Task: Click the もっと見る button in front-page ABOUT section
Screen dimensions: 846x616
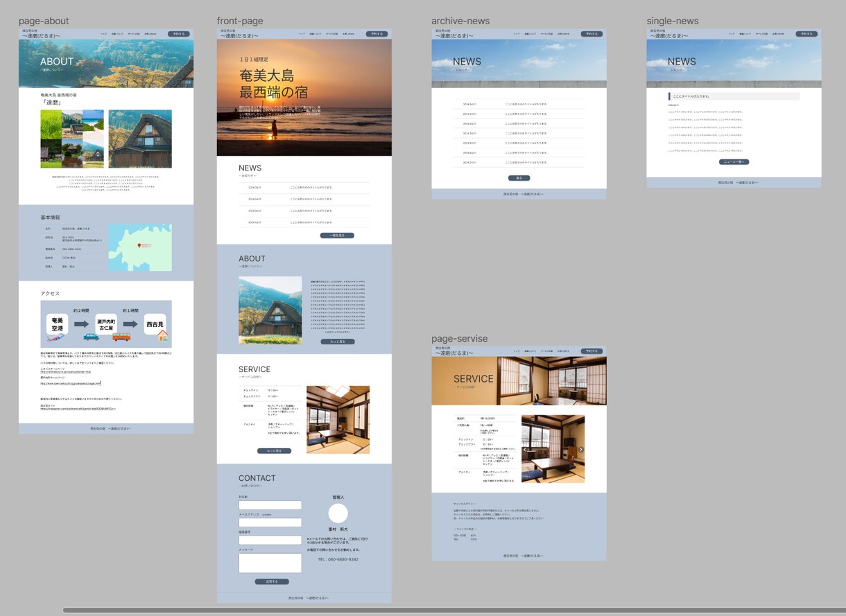Action: point(338,342)
